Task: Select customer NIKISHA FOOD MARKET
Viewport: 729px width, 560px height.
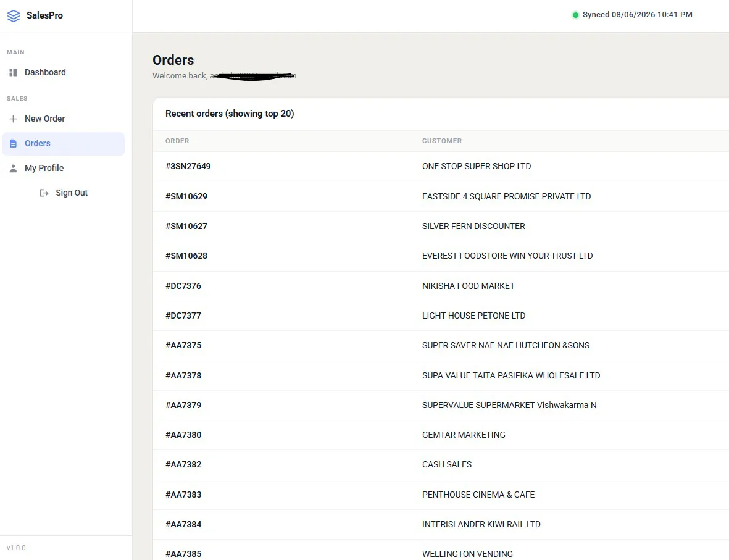Action: [468, 286]
